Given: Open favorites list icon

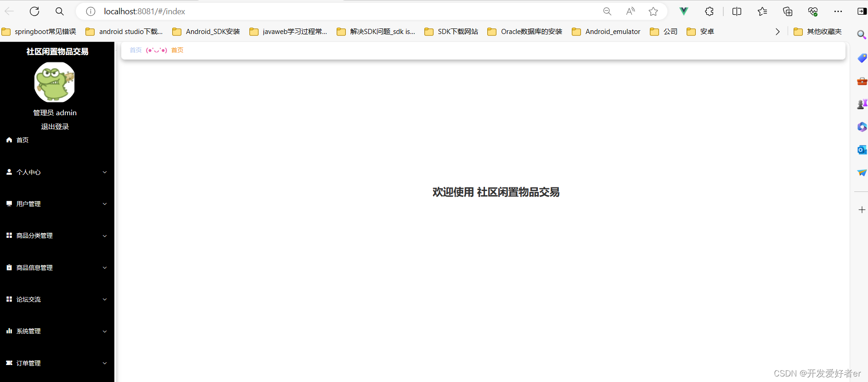Looking at the screenshot, I should click(762, 11).
